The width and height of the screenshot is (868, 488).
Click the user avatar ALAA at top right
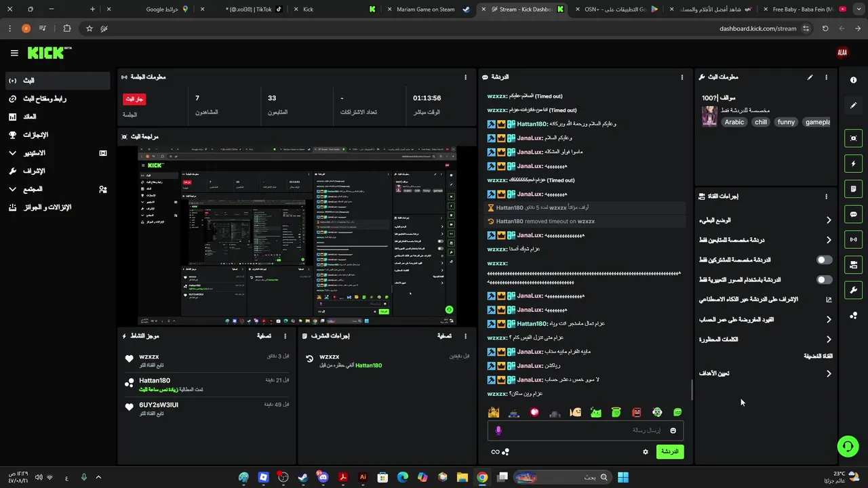coord(842,52)
